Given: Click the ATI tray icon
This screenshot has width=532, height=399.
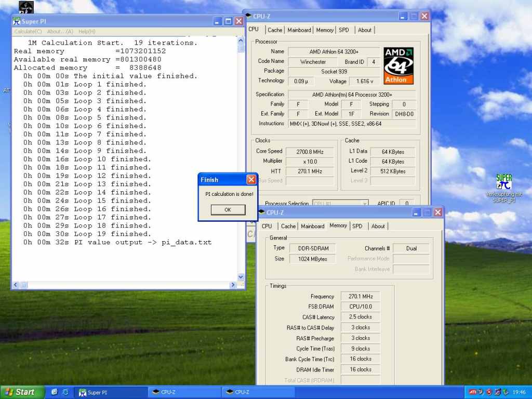Looking at the screenshot, I should 473,392.
